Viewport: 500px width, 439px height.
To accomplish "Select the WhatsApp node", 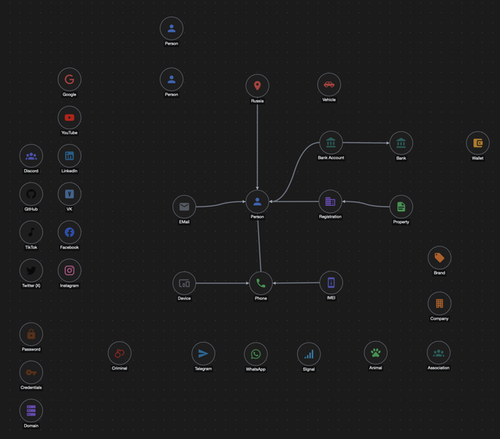I will click(x=256, y=354).
